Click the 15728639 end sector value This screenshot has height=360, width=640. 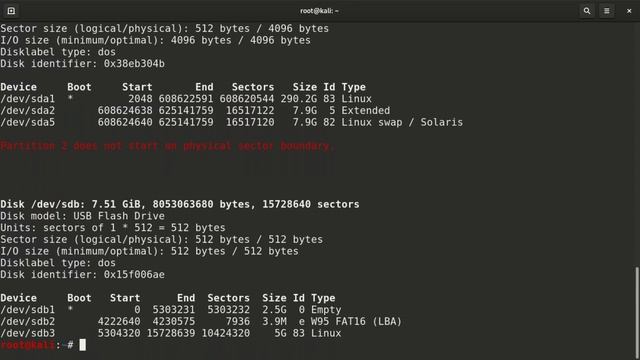(171, 333)
